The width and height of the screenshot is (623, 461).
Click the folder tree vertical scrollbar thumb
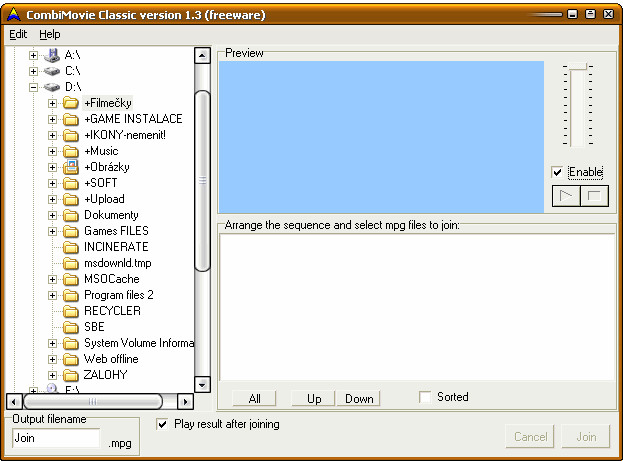[x=203, y=181]
